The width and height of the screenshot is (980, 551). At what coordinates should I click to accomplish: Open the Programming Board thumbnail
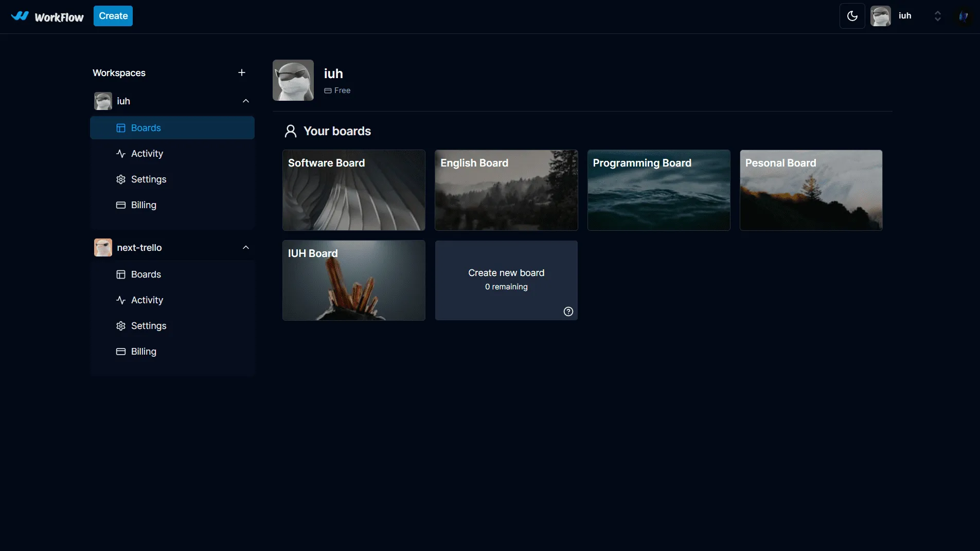coord(658,190)
